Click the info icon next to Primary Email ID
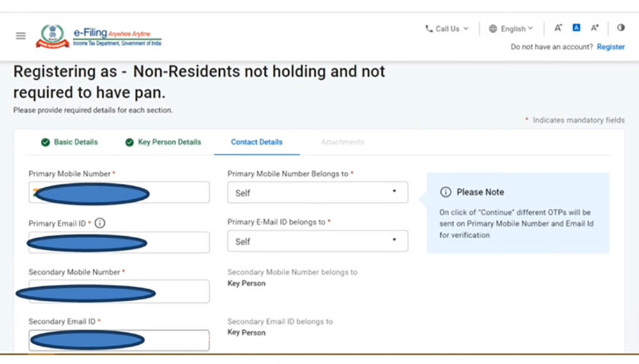This screenshot has height=364, width=639. tap(100, 223)
